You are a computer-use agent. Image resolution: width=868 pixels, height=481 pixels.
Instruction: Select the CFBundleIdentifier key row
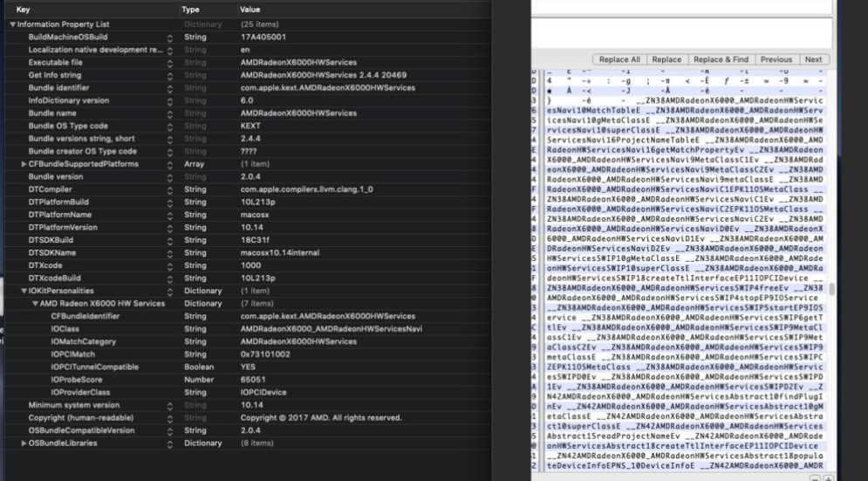click(85, 316)
